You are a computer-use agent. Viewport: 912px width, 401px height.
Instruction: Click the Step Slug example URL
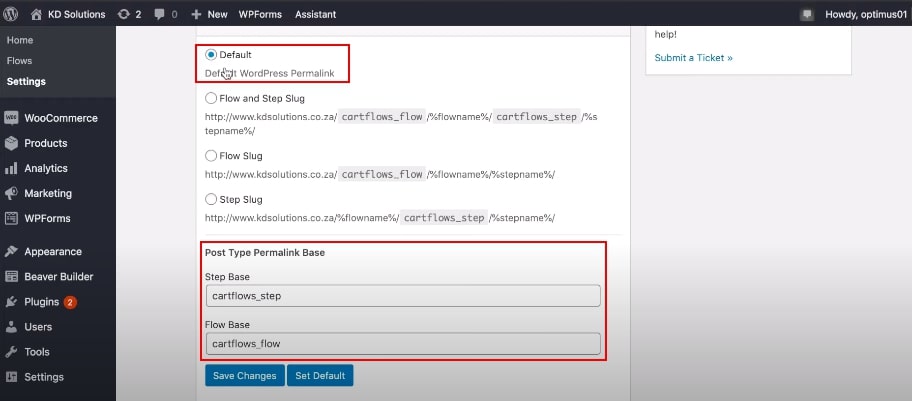coord(380,218)
